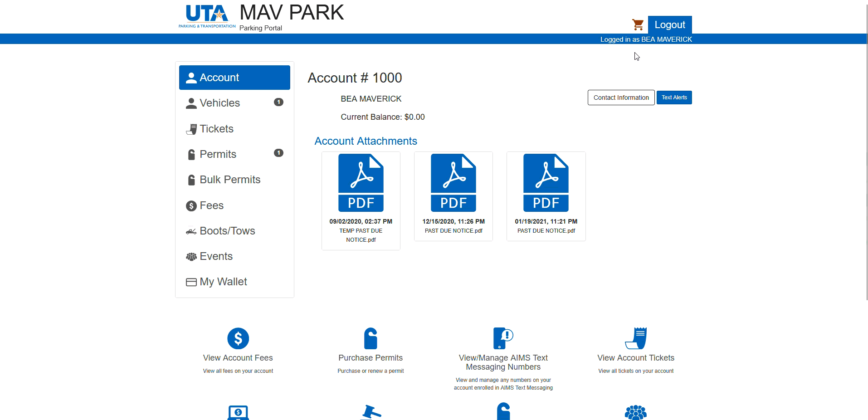Click the Purchase Permits hang-tag icon
The width and height of the screenshot is (868, 420).
[x=371, y=338]
